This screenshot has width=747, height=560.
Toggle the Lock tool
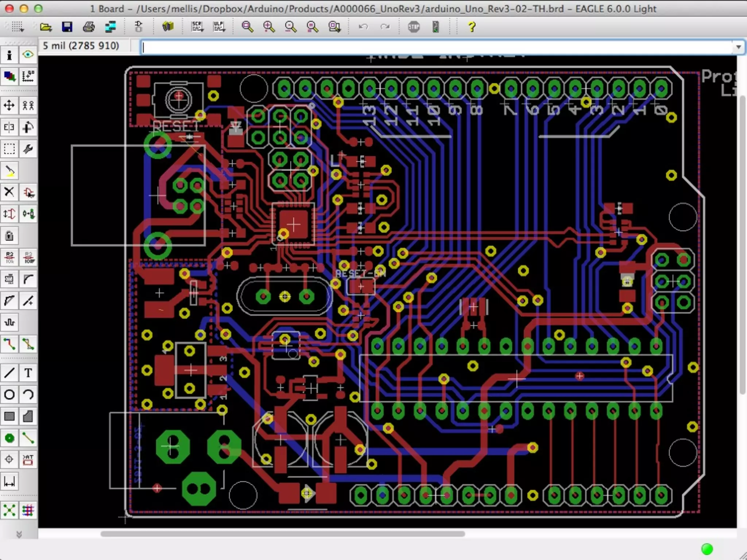pos(9,236)
